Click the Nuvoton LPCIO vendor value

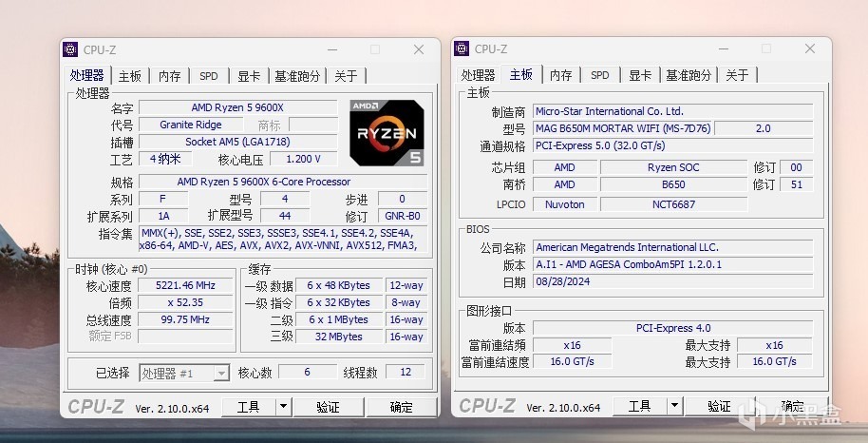coord(565,204)
